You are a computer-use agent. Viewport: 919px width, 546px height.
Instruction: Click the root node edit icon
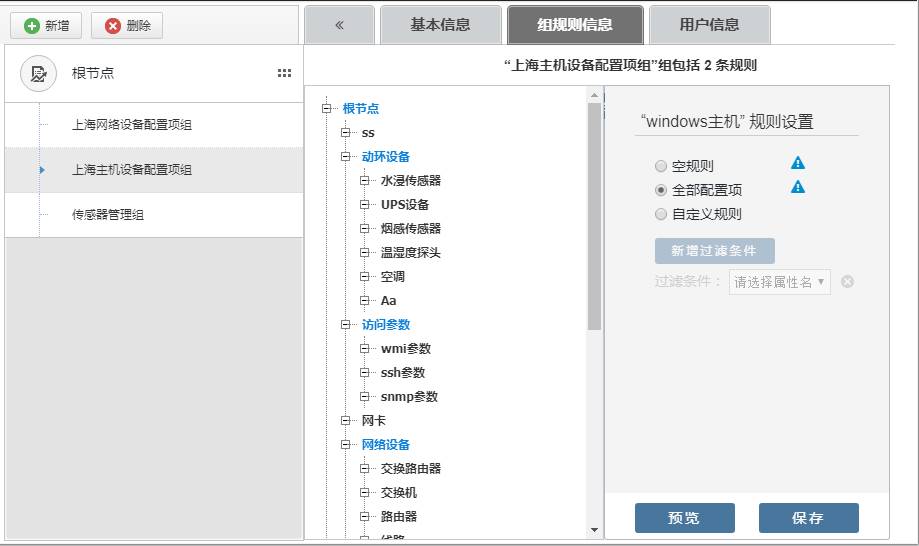[38, 73]
